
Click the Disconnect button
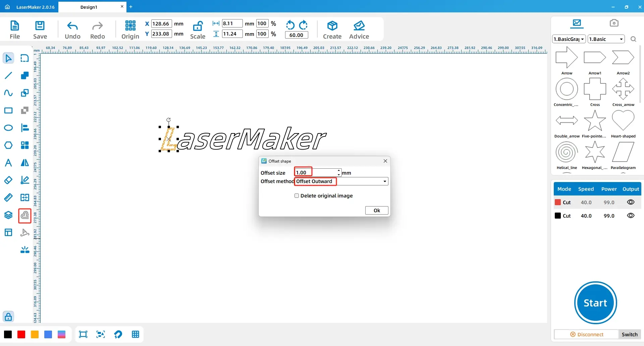point(587,334)
